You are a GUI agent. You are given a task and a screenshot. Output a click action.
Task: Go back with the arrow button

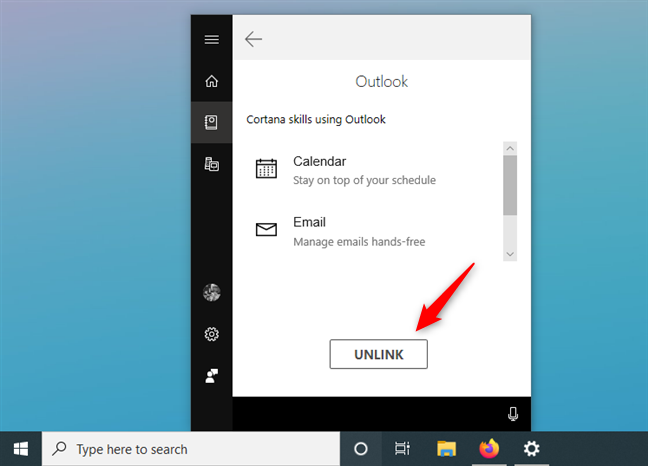pos(253,39)
